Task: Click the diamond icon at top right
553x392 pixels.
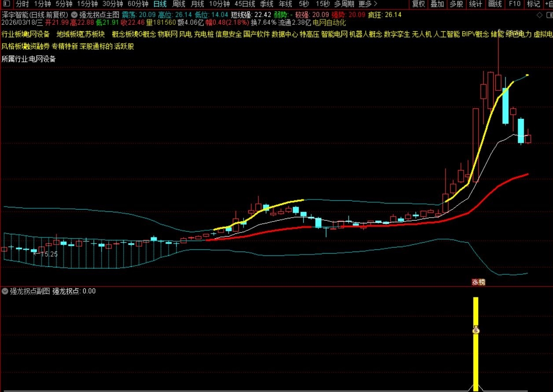Action: (539, 15)
